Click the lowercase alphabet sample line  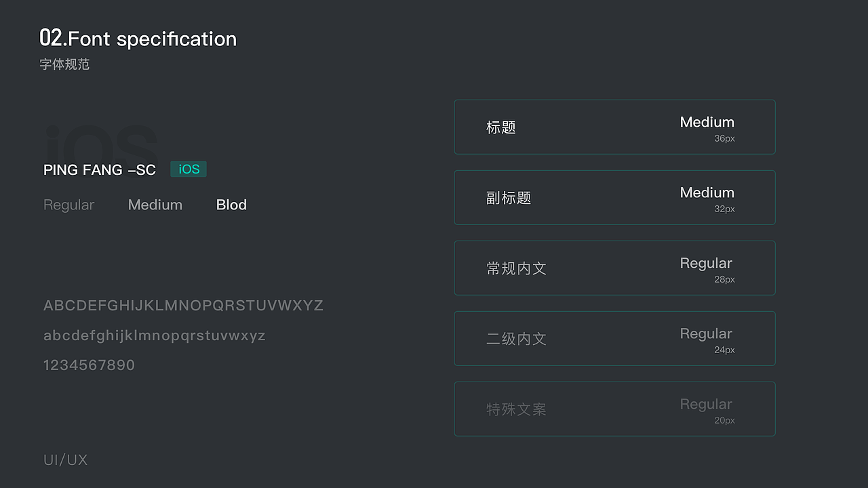tap(154, 335)
